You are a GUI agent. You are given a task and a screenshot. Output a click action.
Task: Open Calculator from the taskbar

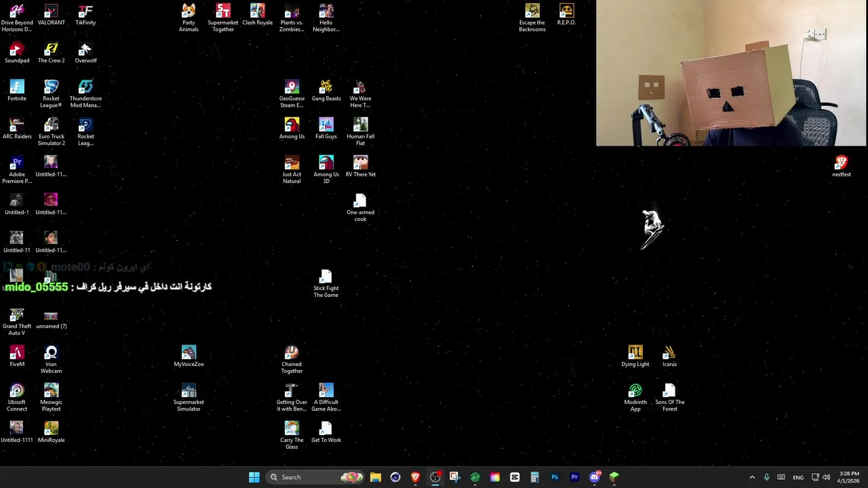pyautogui.click(x=534, y=477)
